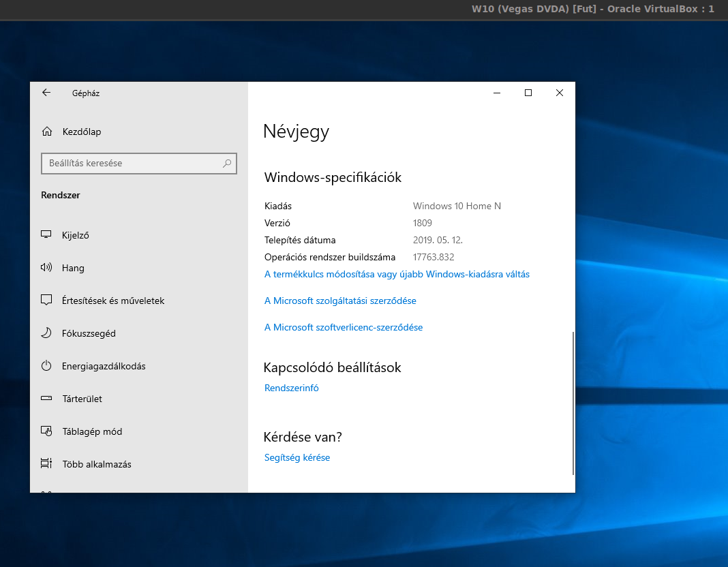Click the search magnifier icon
728x567 pixels.
point(227,164)
